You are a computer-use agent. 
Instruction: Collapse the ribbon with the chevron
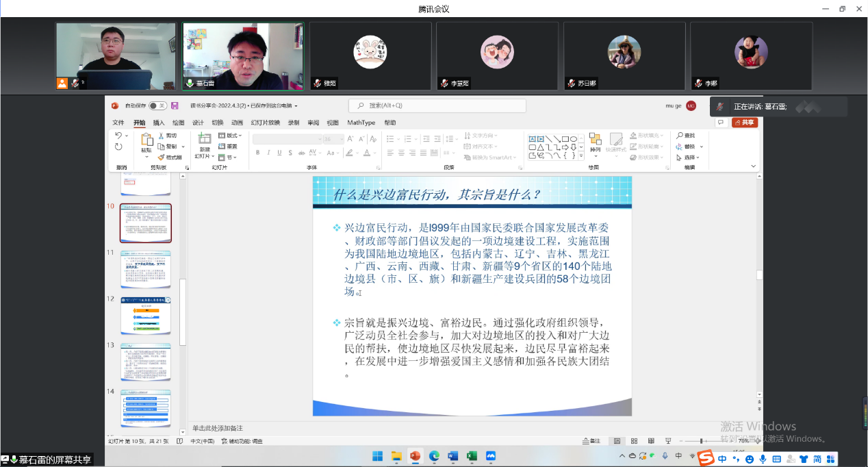click(x=754, y=166)
